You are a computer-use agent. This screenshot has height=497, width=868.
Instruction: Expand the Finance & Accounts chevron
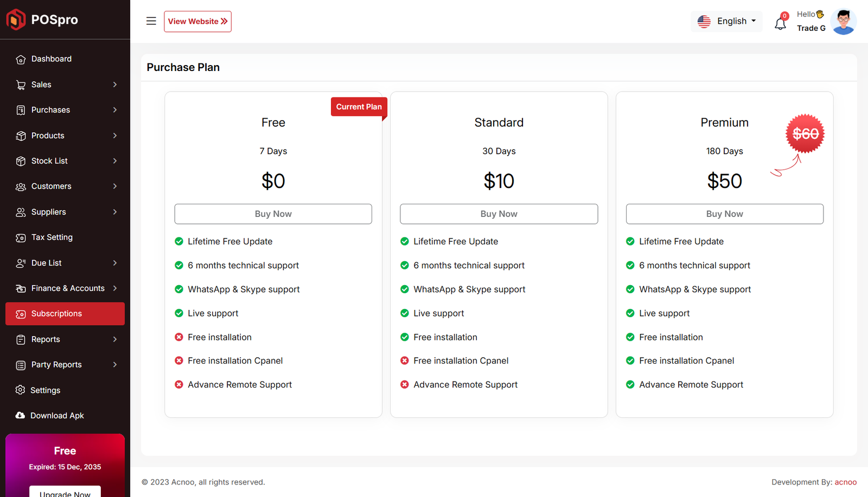click(115, 288)
